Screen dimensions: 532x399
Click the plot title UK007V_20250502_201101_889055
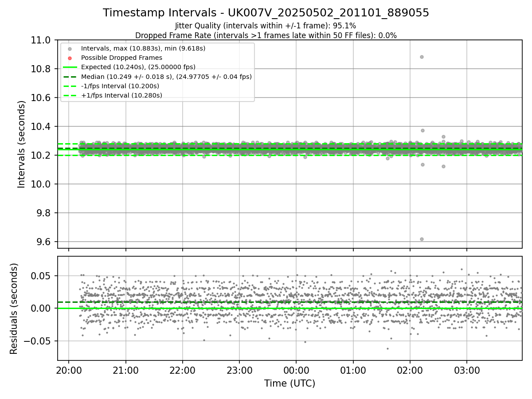point(266,13)
